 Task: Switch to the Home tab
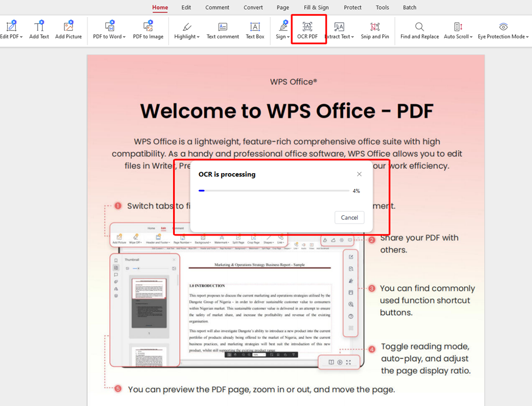tap(160, 8)
